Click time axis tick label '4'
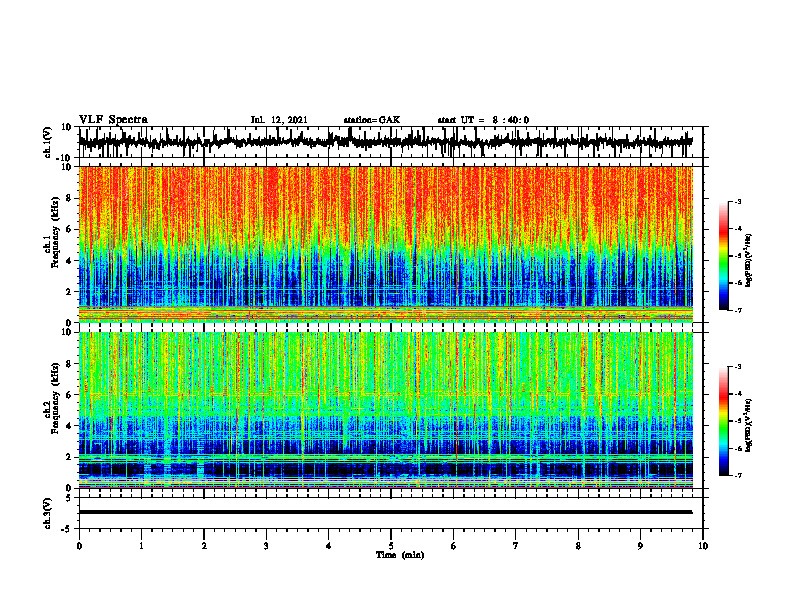This screenshot has height=612, width=792. click(x=329, y=546)
